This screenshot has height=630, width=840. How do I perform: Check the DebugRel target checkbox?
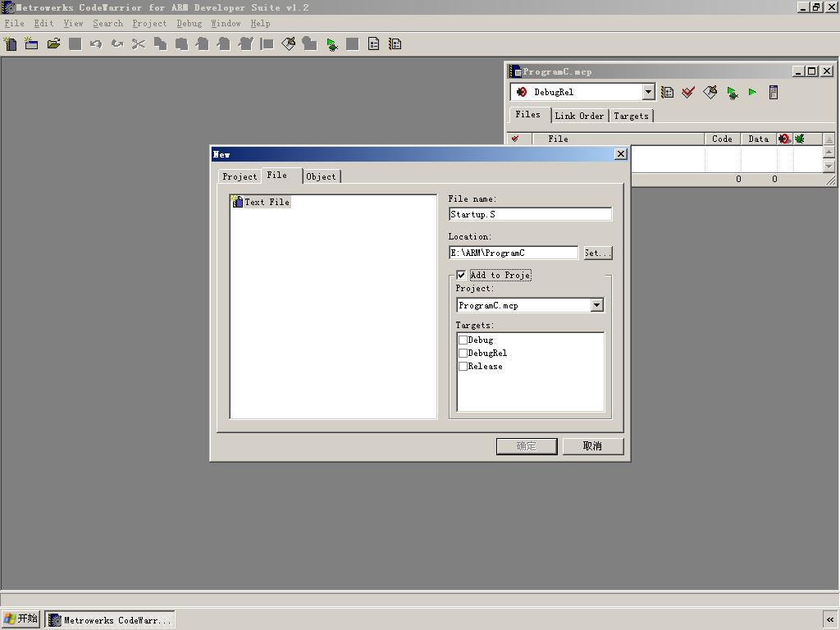pyautogui.click(x=463, y=353)
